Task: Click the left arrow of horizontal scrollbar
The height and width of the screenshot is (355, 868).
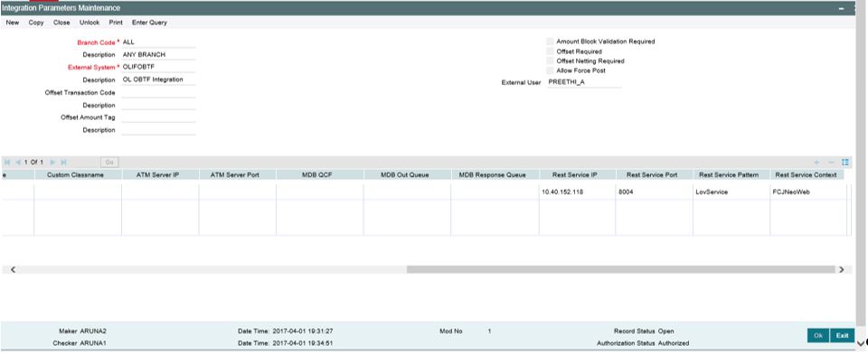Action: pos(13,270)
